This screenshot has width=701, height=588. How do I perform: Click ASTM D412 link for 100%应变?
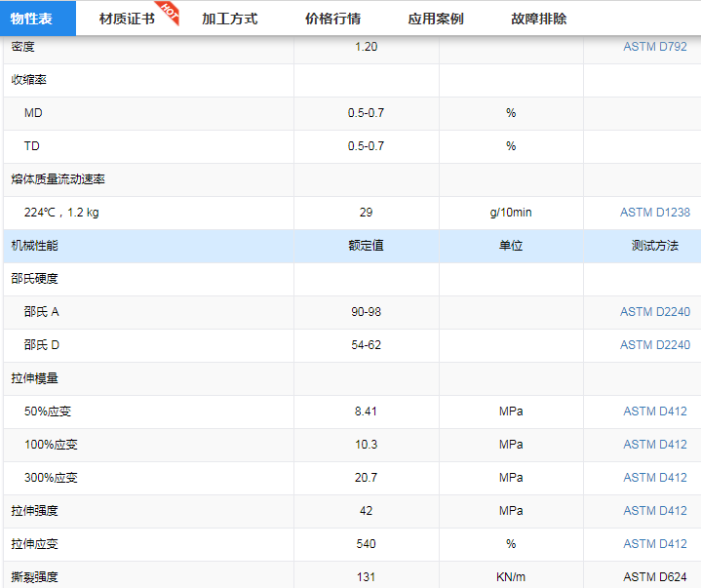coord(654,445)
